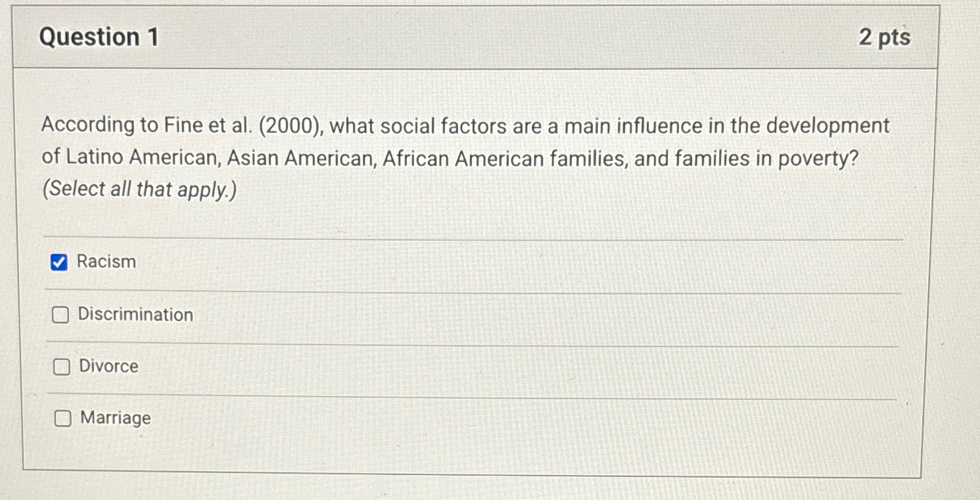
Task: Check the Marriage checkbox
Action: [x=62, y=418]
